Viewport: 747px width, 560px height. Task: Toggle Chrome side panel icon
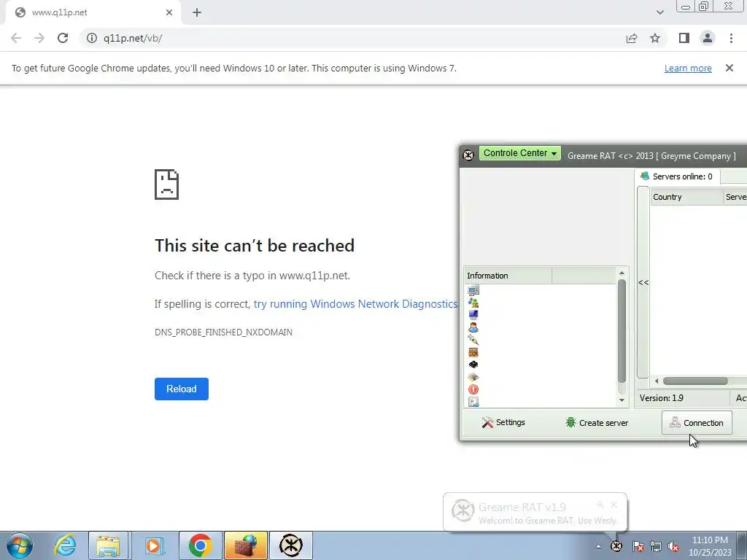pyautogui.click(x=684, y=38)
